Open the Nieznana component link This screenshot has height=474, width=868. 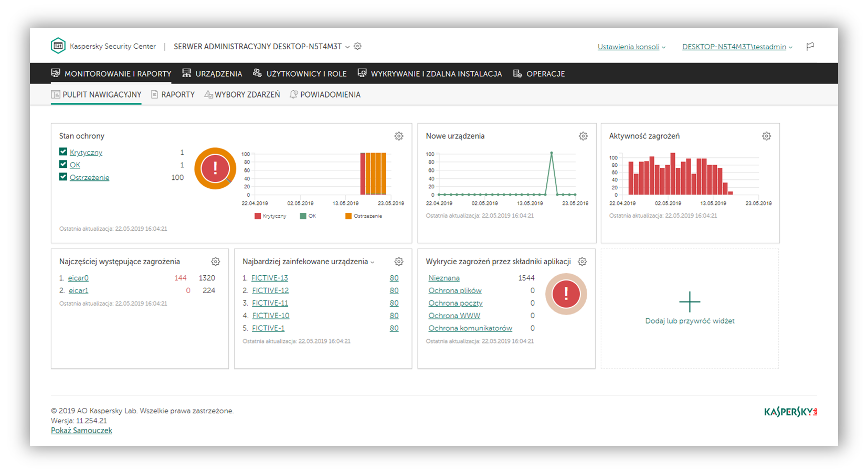(444, 278)
